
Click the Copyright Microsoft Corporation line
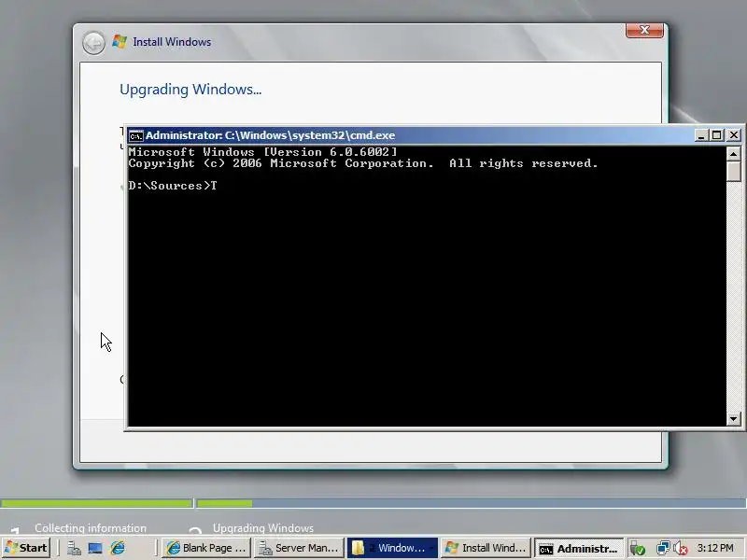click(x=363, y=163)
